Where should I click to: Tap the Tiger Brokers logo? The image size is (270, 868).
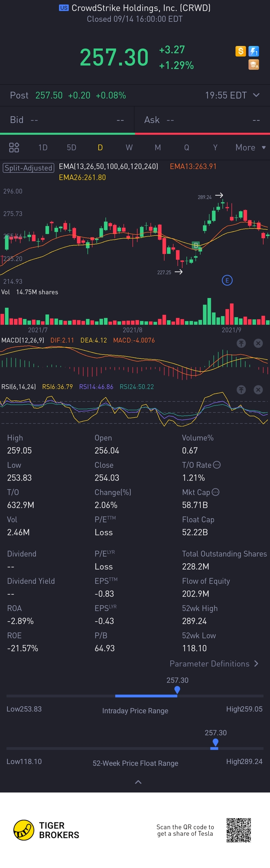tap(46, 830)
